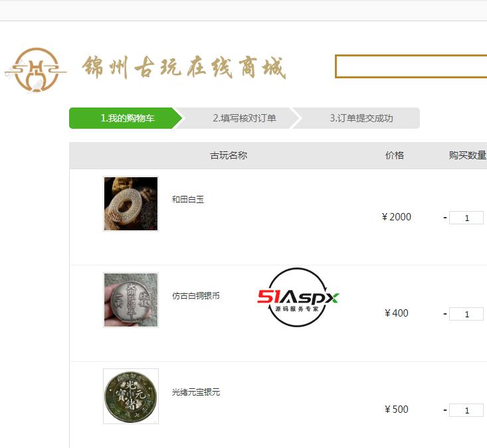Click the 51Aspx watermark logo
The image size is (487, 448).
pyautogui.click(x=298, y=297)
